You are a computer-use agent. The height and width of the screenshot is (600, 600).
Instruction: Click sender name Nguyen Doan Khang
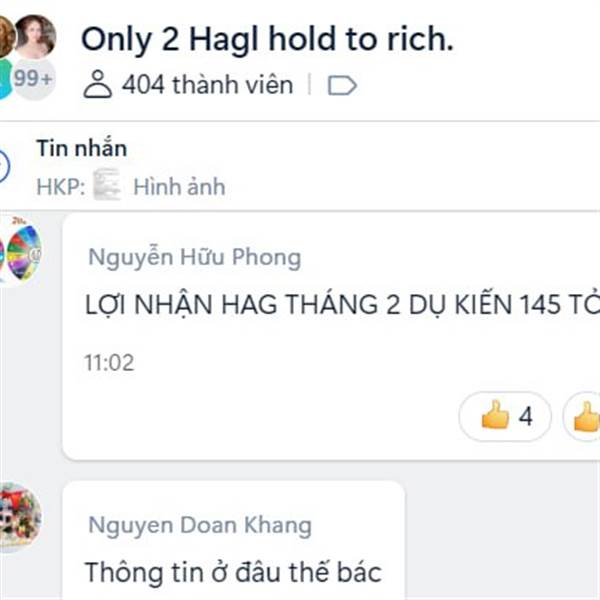coord(200,525)
